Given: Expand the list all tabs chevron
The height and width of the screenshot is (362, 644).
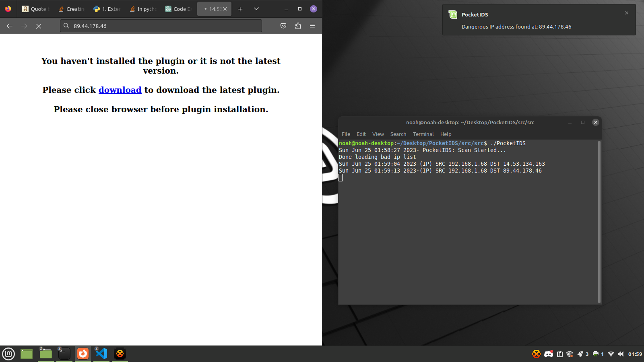Looking at the screenshot, I should [256, 9].
